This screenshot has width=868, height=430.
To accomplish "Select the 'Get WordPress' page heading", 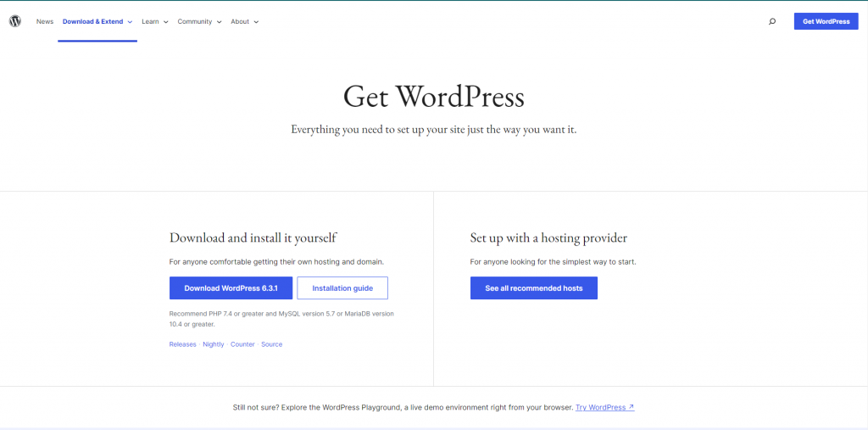I will click(x=434, y=97).
